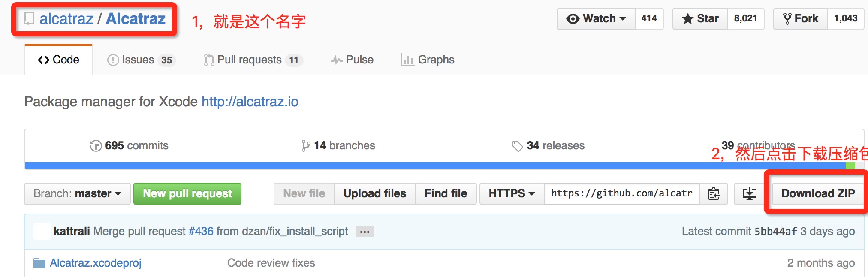868x277 pixels.
Task: Click kattrali's avatar thumbnail
Action: [42, 232]
